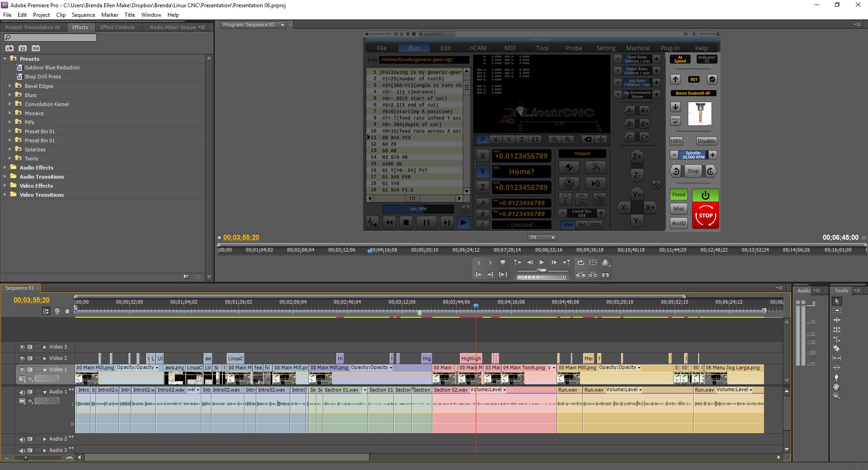Filter effects by YUV badge
The width and height of the screenshot is (868, 470).
pos(36,48)
